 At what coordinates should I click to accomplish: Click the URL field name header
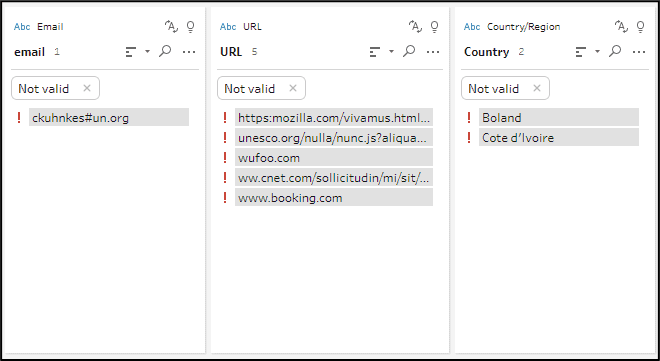tap(231, 52)
